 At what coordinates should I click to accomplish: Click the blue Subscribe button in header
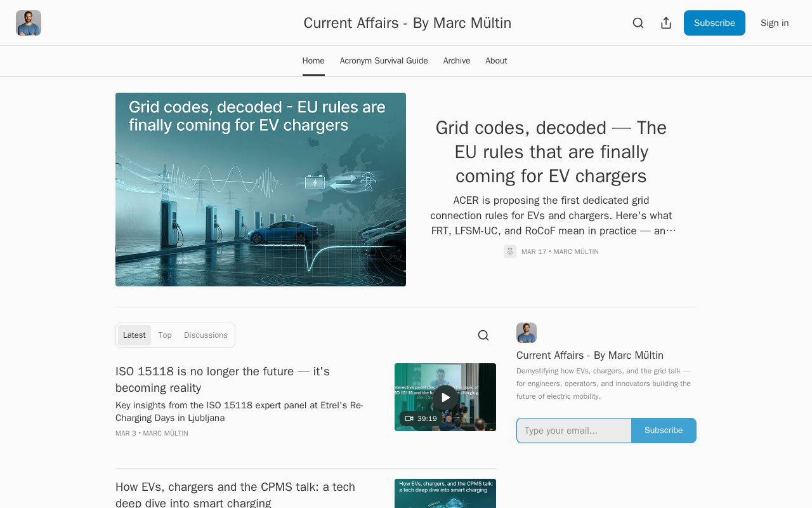[714, 23]
